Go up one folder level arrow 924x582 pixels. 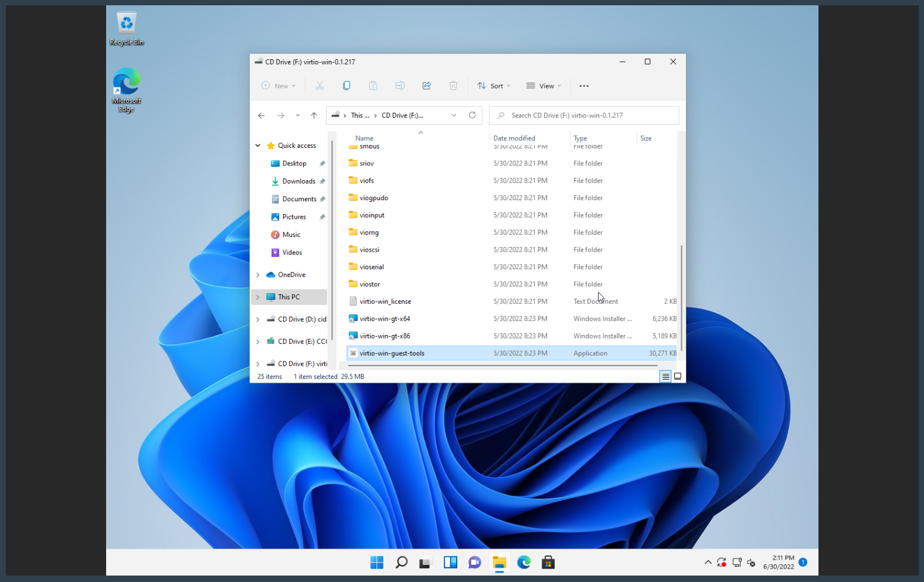[x=314, y=116]
